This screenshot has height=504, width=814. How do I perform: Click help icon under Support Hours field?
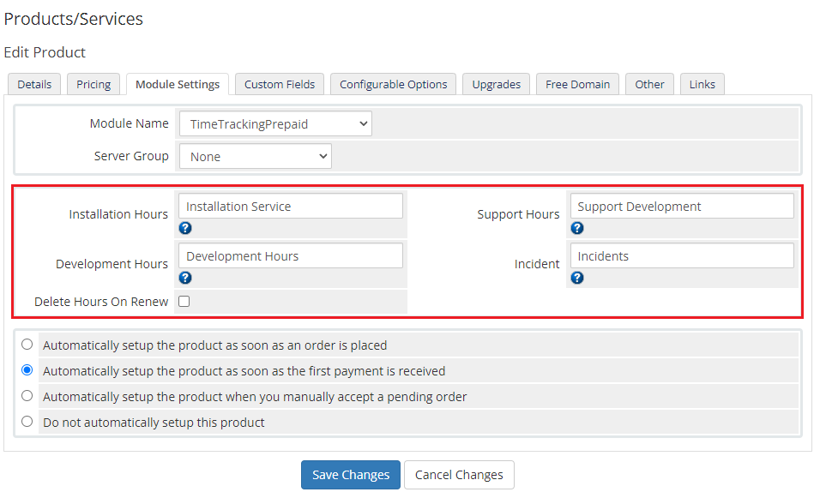[x=577, y=228]
